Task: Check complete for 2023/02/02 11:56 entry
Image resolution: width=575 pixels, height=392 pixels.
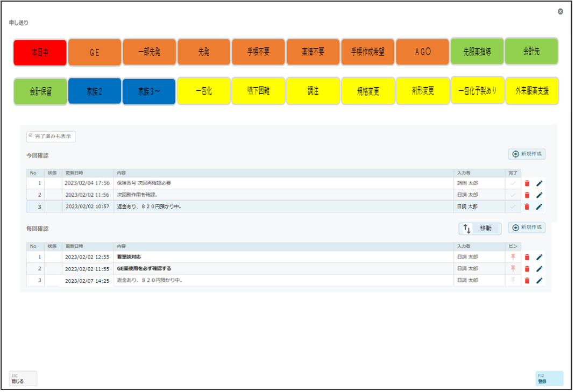Action: (513, 195)
